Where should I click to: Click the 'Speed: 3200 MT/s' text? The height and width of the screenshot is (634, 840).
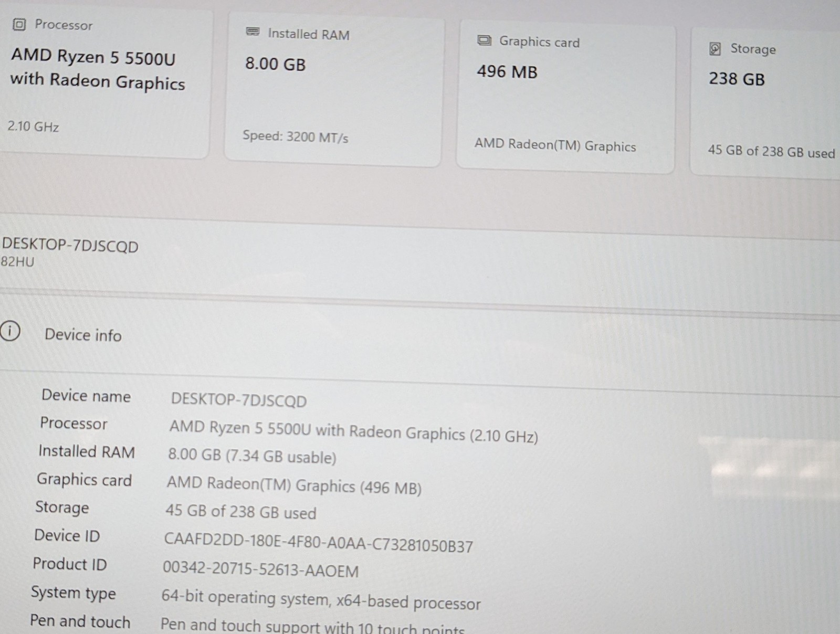point(296,136)
